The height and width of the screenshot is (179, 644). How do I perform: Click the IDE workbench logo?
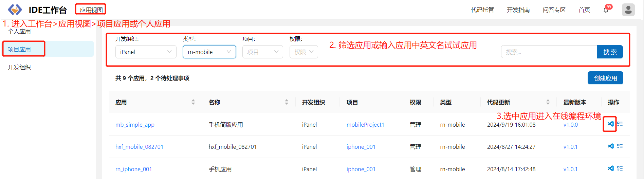(15, 10)
